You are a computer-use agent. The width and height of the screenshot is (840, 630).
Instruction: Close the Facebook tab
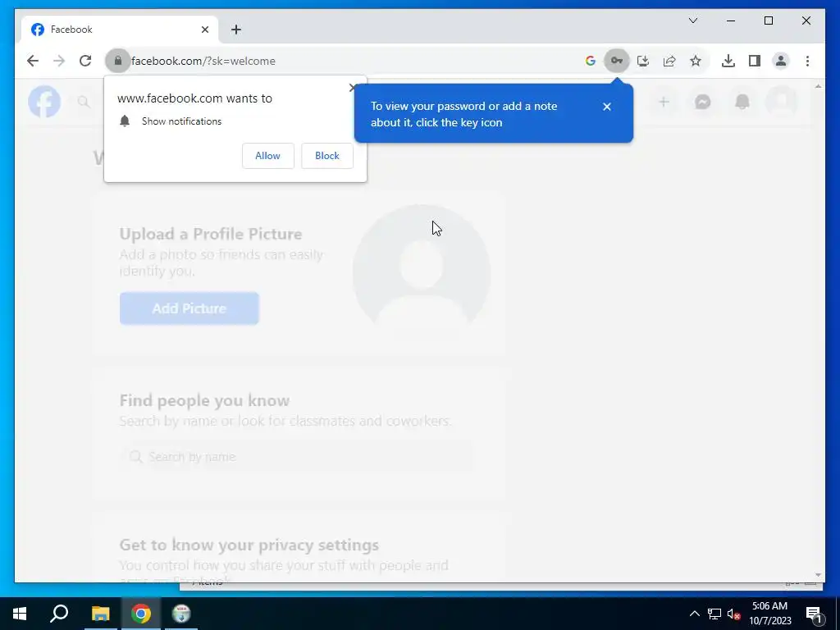[x=204, y=30]
